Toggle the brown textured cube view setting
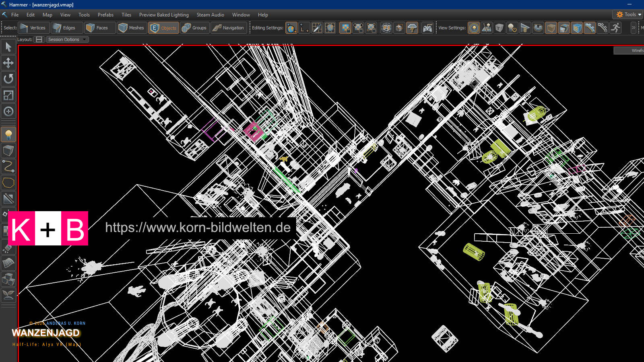The height and width of the screenshot is (362, 644). tap(551, 28)
